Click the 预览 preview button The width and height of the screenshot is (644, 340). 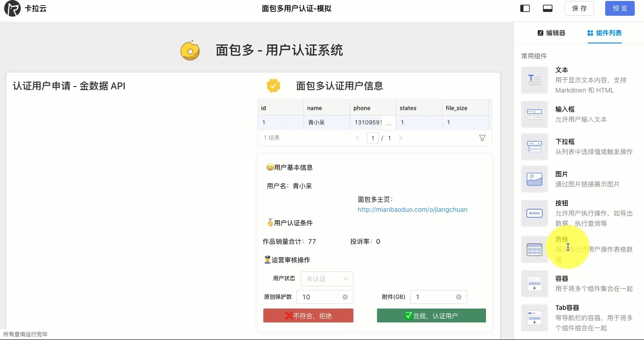(x=620, y=8)
